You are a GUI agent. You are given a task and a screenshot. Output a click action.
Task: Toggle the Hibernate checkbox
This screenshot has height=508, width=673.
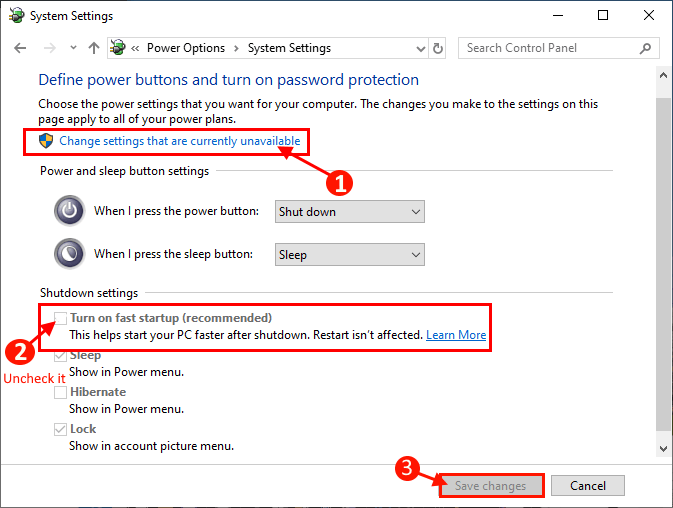(61, 392)
